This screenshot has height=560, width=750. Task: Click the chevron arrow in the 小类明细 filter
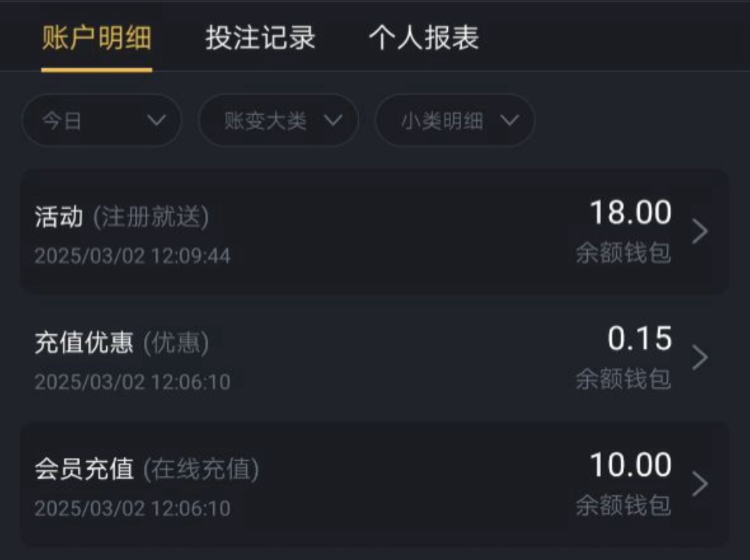509,120
